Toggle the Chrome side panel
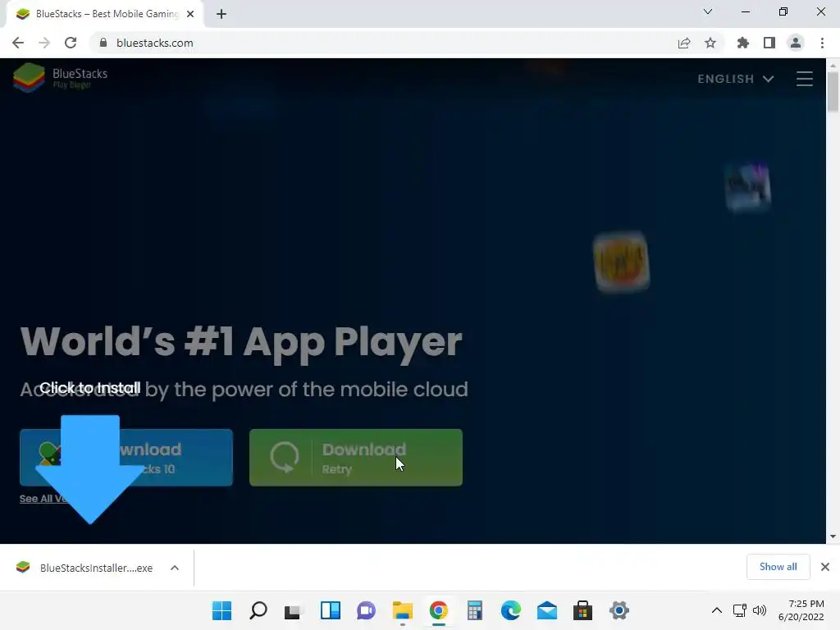Image resolution: width=840 pixels, height=630 pixels. (769, 43)
